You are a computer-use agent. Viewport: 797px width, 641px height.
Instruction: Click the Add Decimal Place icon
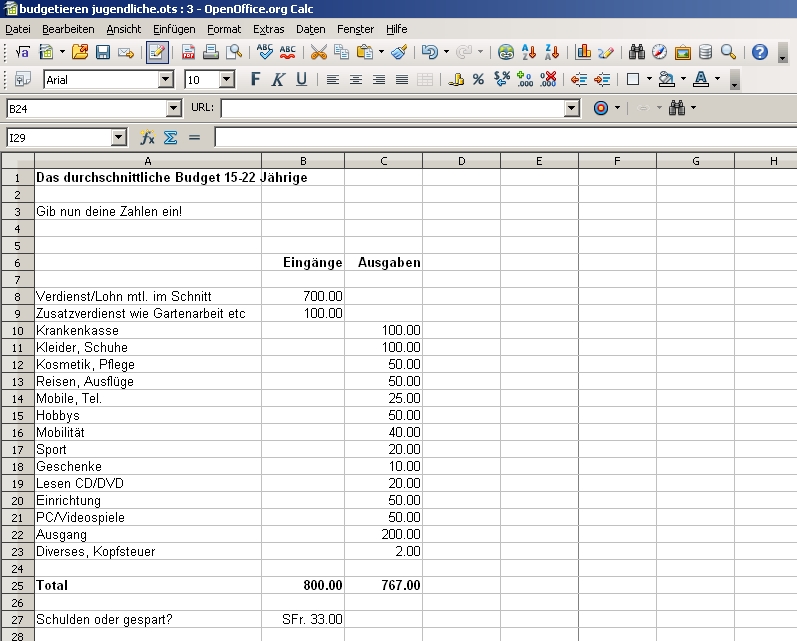[x=525, y=79]
